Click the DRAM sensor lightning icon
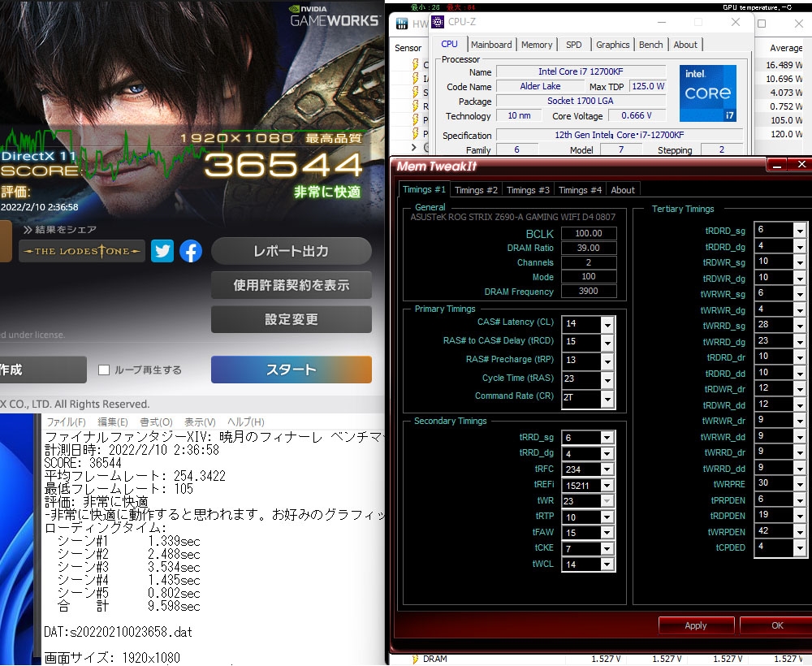This screenshot has height=666, width=812. (x=415, y=659)
